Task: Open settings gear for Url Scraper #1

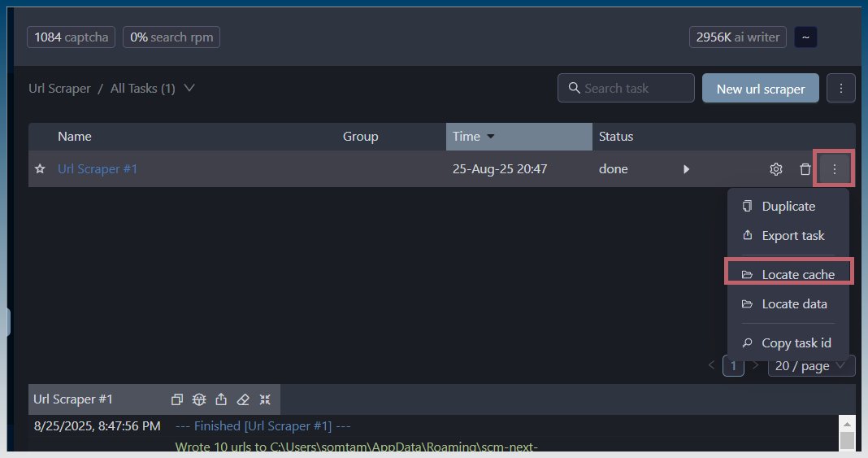Action: click(x=775, y=169)
